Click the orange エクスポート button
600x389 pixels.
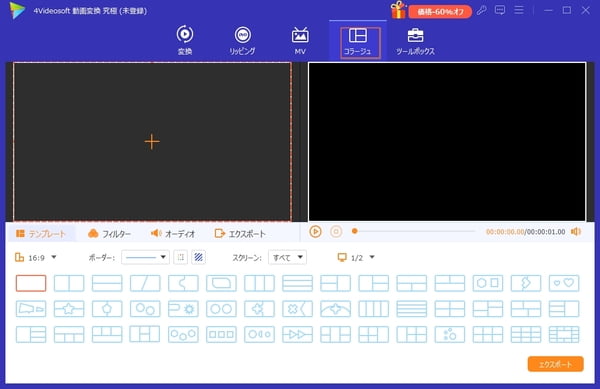pos(555,364)
